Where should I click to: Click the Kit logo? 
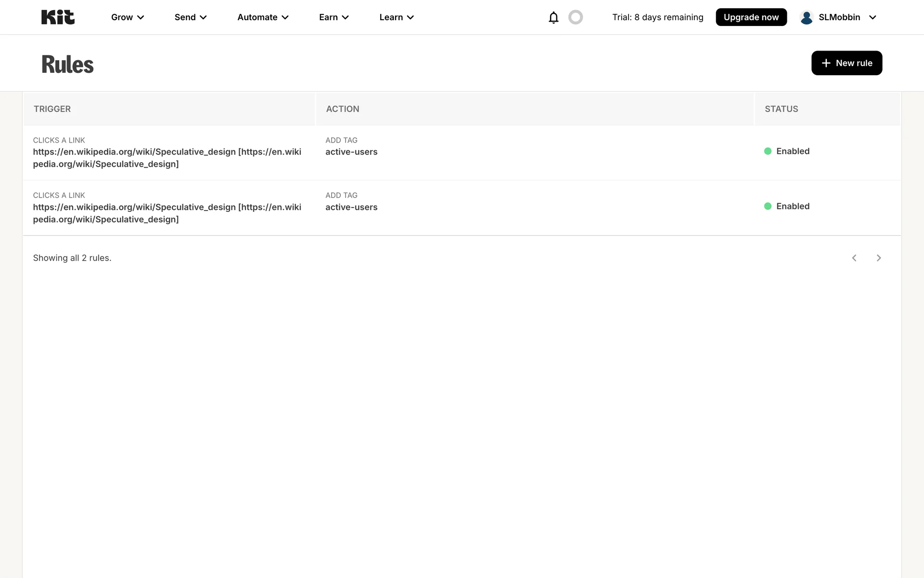[x=58, y=17]
